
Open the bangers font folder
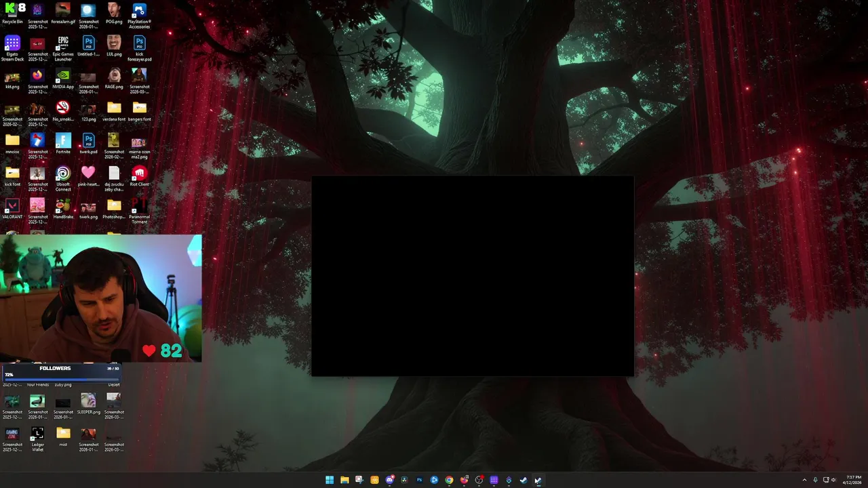coord(139,111)
